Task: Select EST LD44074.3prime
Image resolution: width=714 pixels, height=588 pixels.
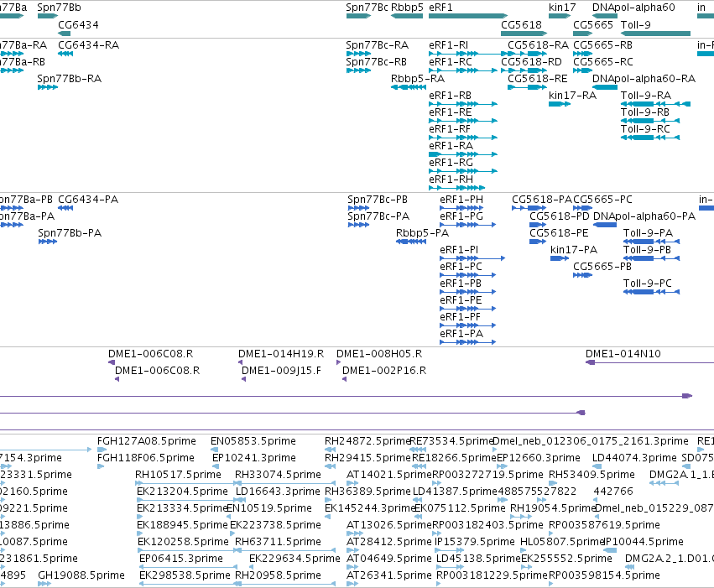Action: (x=634, y=458)
